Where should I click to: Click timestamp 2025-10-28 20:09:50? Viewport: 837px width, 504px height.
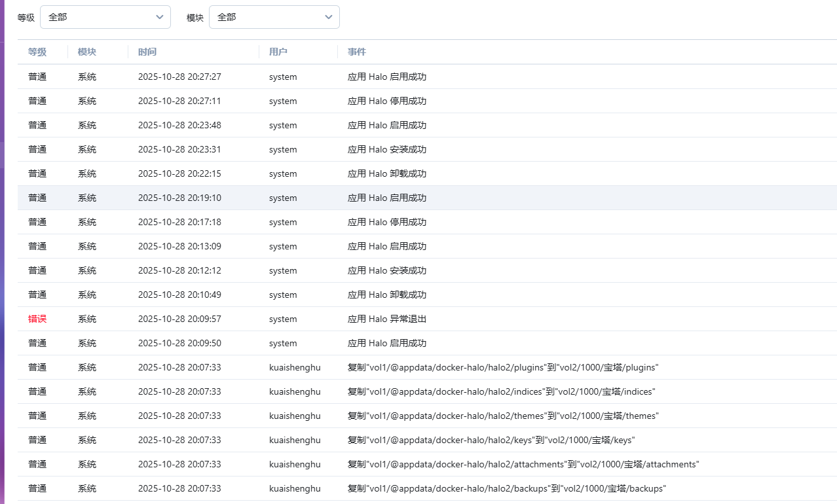tap(179, 343)
